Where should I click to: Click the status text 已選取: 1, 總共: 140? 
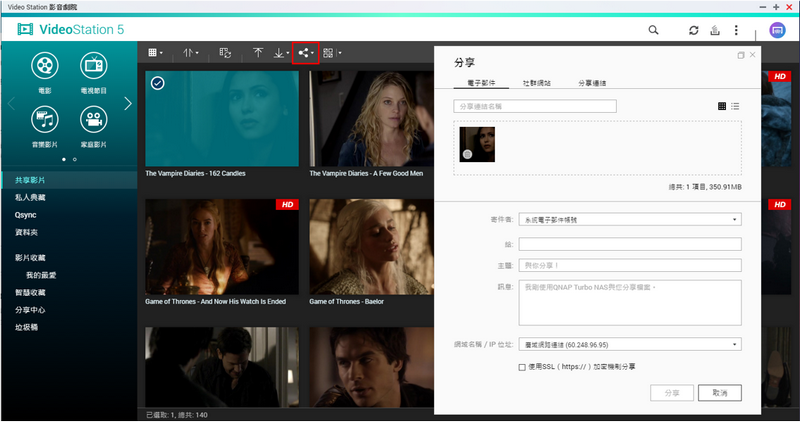[177, 415]
